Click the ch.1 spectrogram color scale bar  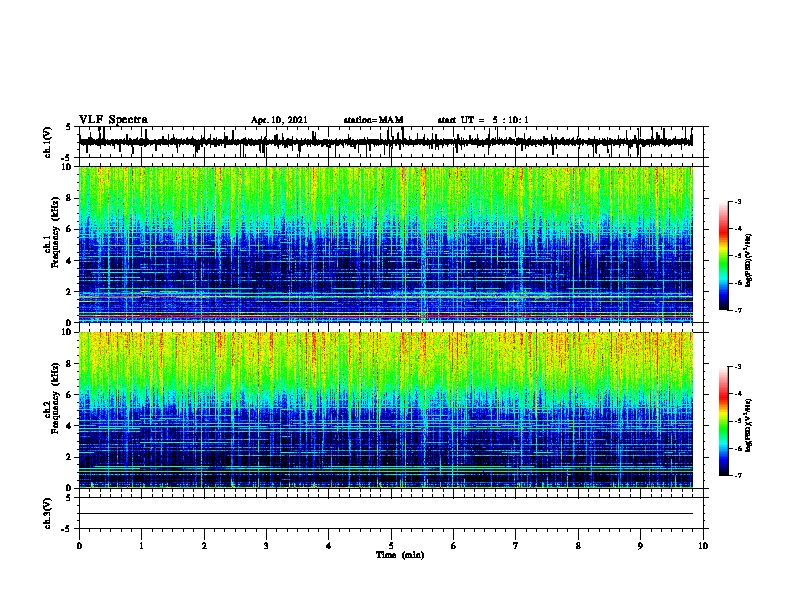(x=723, y=256)
